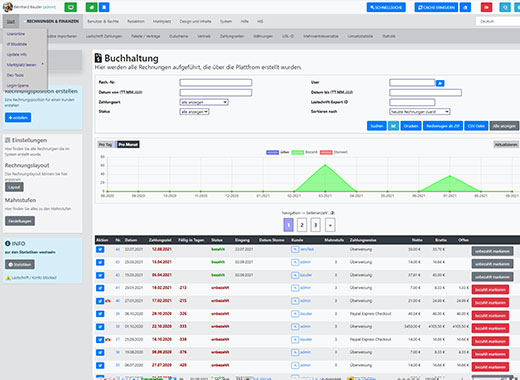Click the blue bookmark icon in top bar
This screenshot has width=520, height=380.
click(x=104, y=7)
